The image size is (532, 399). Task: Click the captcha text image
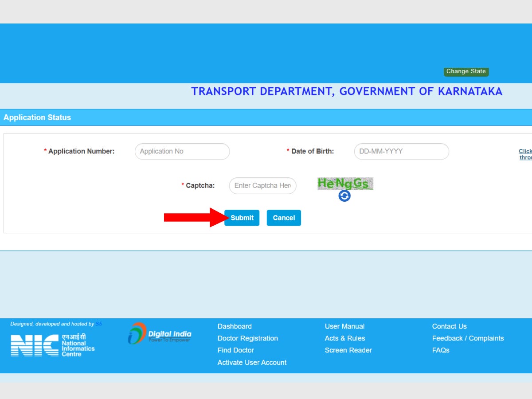coord(345,183)
